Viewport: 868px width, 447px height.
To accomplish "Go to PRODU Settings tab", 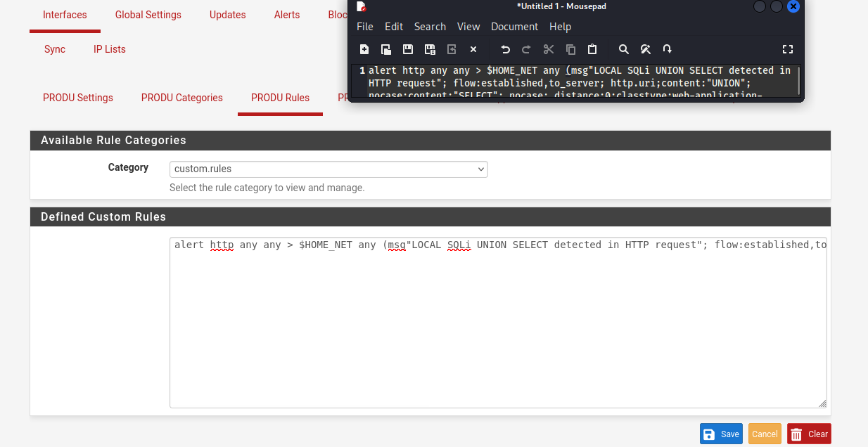I will [x=78, y=98].
